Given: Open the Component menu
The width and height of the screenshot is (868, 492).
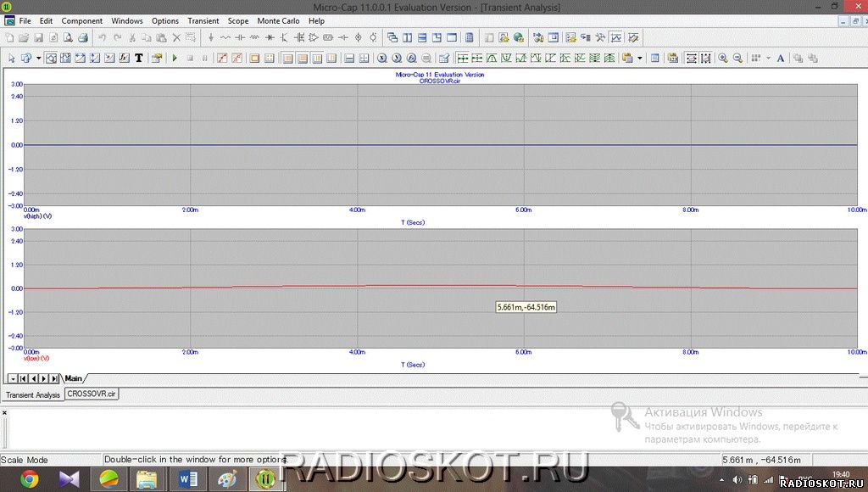Looking at the screenshot, I should 82,21.
